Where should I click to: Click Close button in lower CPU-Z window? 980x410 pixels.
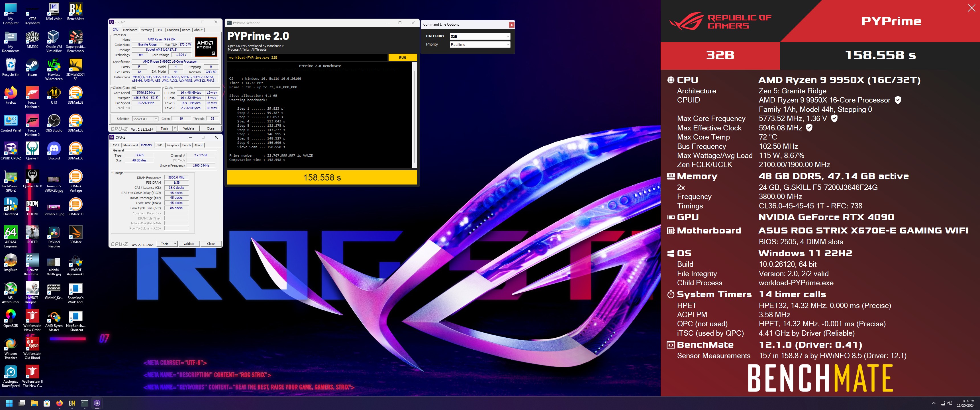point(211,244)
